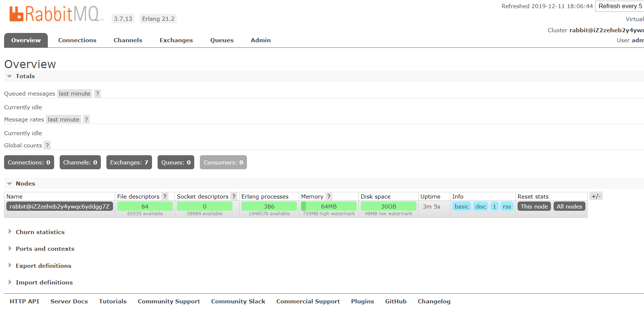Open the Queued messages help question mark
Screen dimensions: 644x313
(98, 94)
